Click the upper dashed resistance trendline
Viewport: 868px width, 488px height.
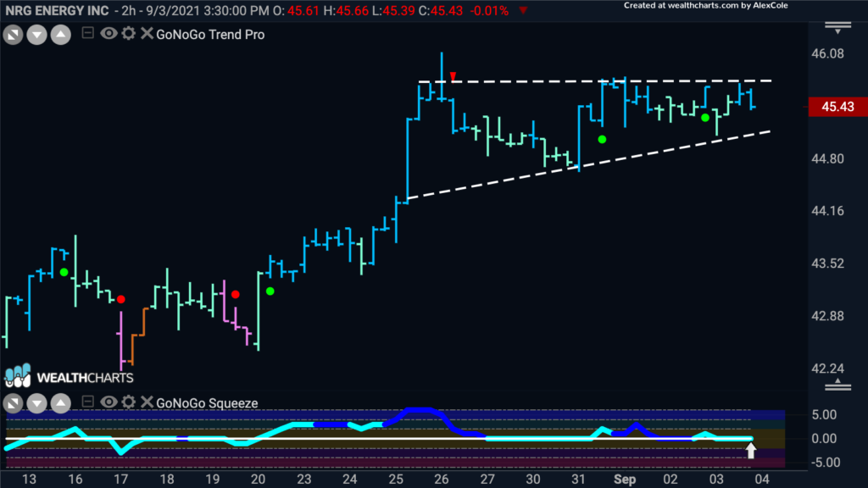coord(595,81)
